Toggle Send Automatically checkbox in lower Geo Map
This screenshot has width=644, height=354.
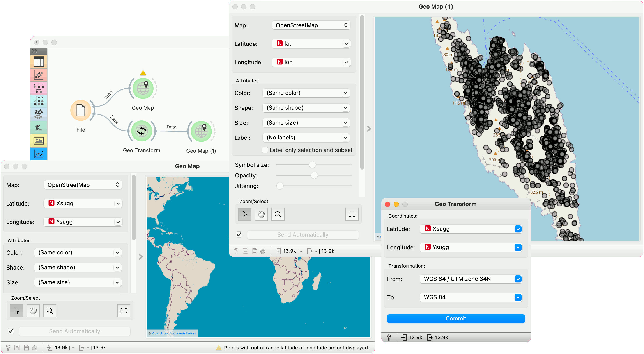pos(11,331)
